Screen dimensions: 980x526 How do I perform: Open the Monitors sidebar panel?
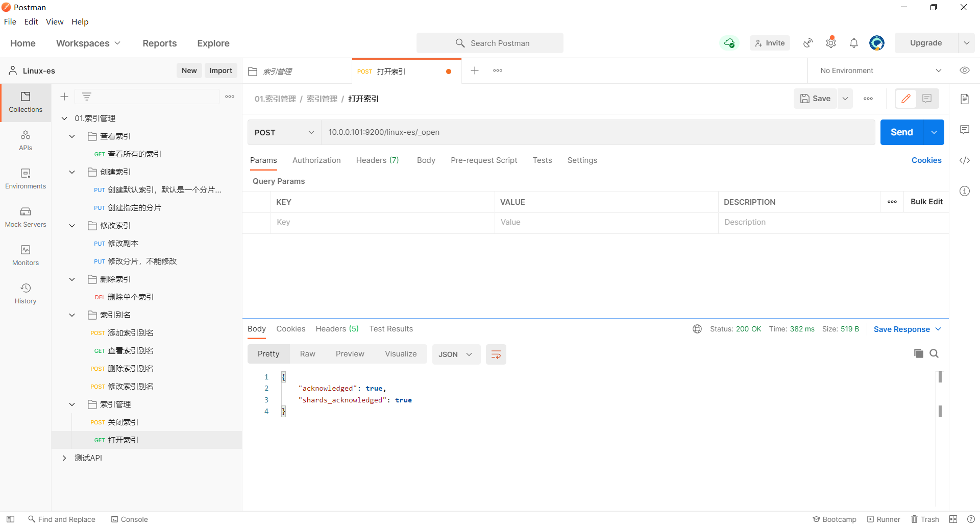pos(26,256)
